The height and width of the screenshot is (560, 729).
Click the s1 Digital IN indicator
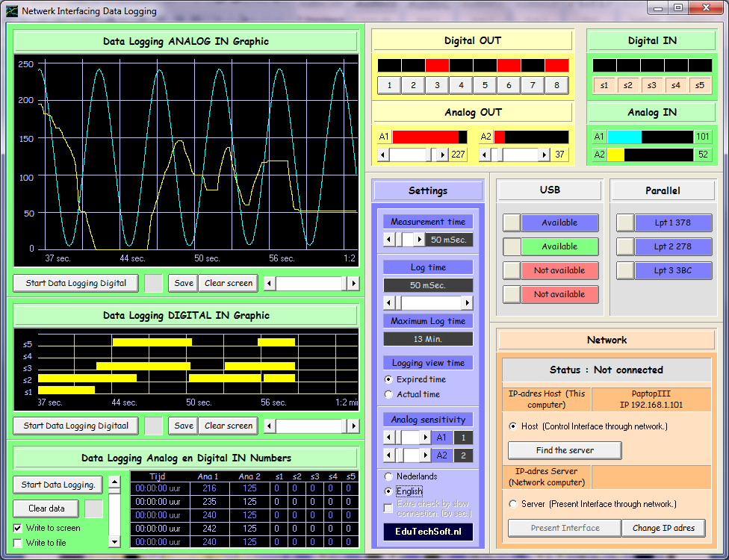(x=604, y=85)
